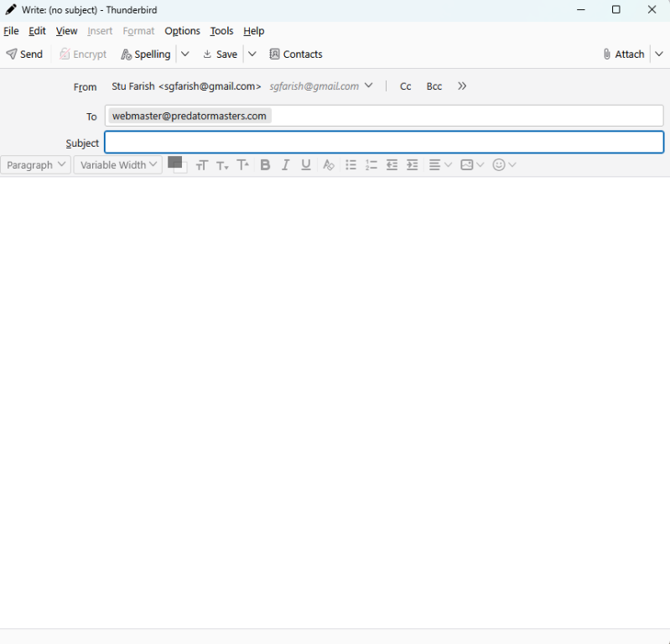Close the compose window
This screenshot has height=644, width=670.
click(x=652, y=9)
